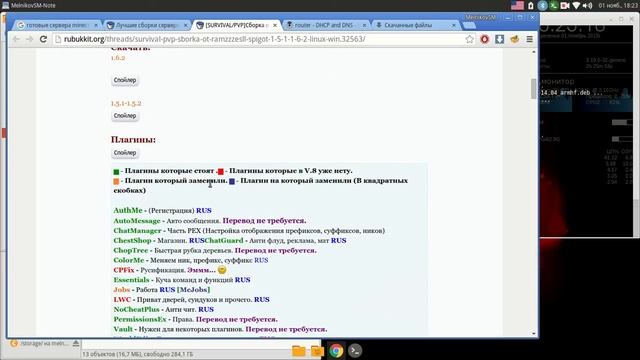Screen dimensions: 640x360
Task: Open the red ad-blocker extension icon
Action: click(484, 39)
